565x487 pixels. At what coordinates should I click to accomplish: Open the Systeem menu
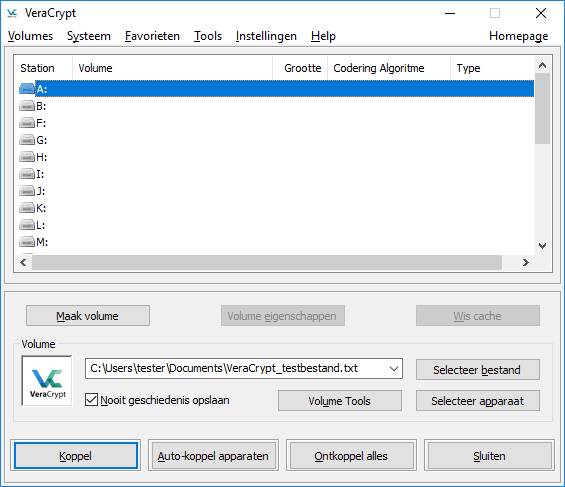pos(89,36)
